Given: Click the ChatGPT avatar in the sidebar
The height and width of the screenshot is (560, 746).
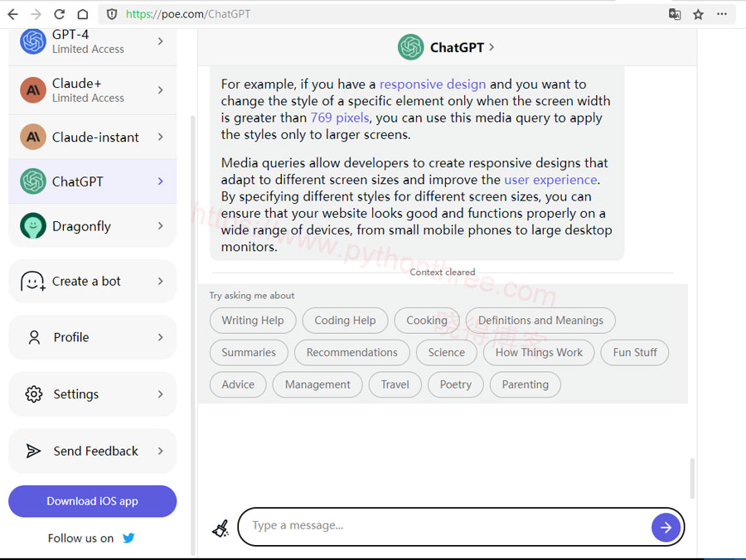Looking at the screenshot, I should pyautogui.click(x=33, y=181).
